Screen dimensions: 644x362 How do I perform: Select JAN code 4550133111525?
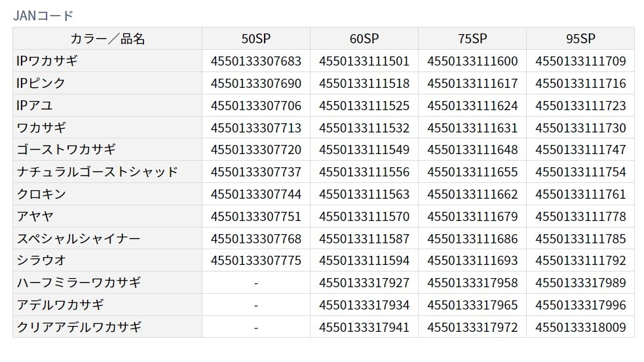(x=364, y=106)
